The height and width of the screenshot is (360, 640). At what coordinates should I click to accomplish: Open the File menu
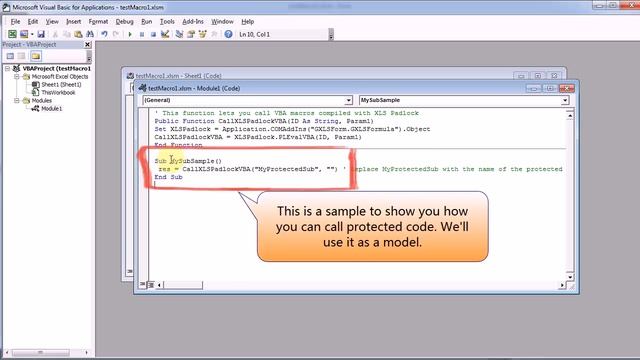pyautogui.click(x=15, y=22)
